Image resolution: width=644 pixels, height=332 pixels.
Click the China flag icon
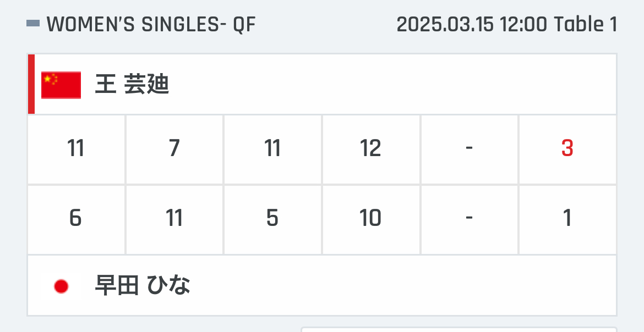tap(61, 85)
